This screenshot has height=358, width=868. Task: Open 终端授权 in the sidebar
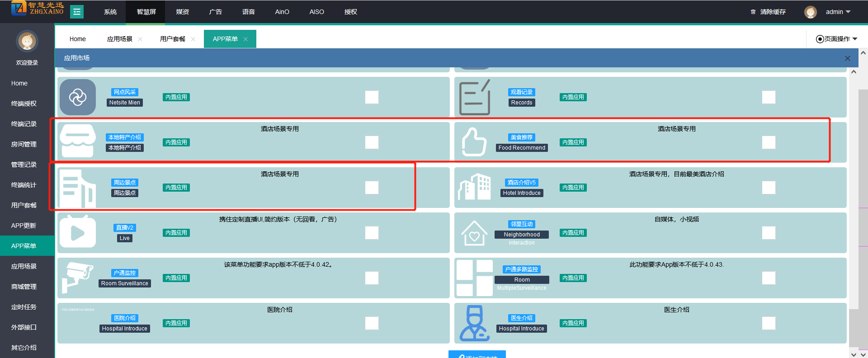[24, 104]
